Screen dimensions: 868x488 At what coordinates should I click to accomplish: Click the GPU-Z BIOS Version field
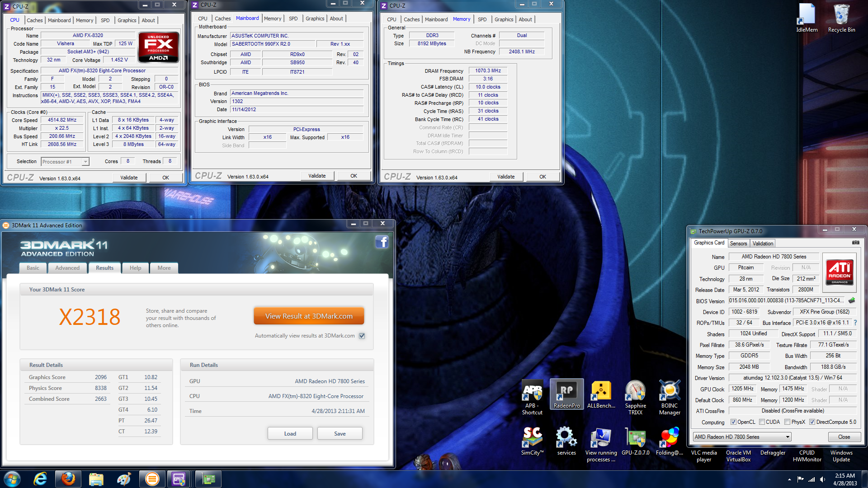coord(787,300)
